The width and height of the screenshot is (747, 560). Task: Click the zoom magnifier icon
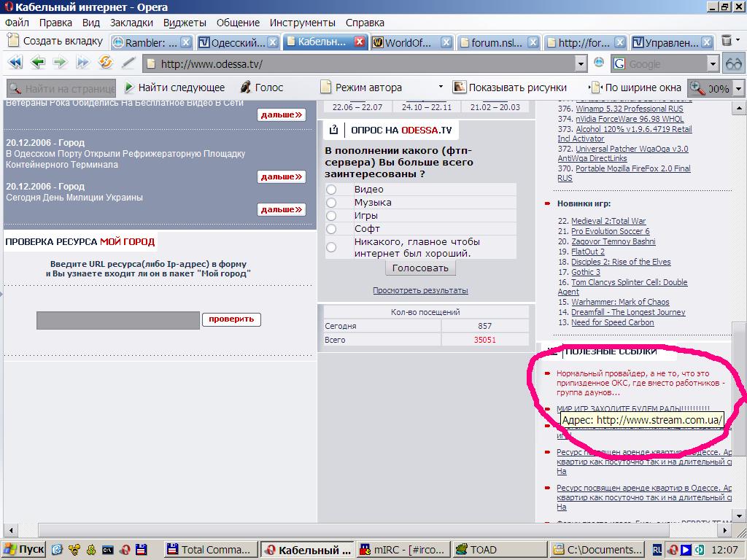[697, 87]
